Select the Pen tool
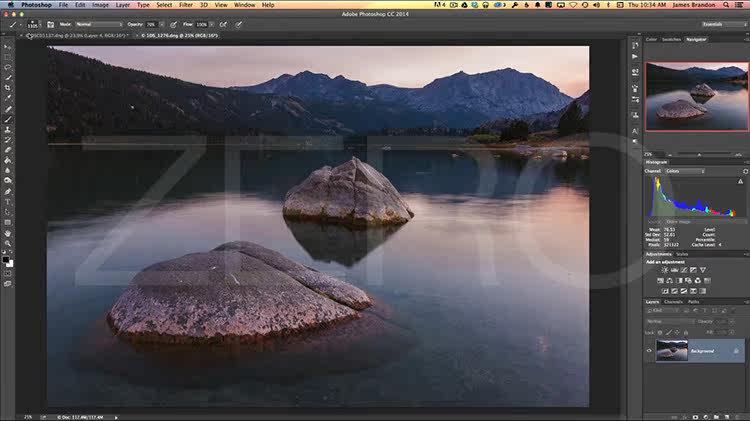This screenshot has width=750, height=421. tap(8, 192)
